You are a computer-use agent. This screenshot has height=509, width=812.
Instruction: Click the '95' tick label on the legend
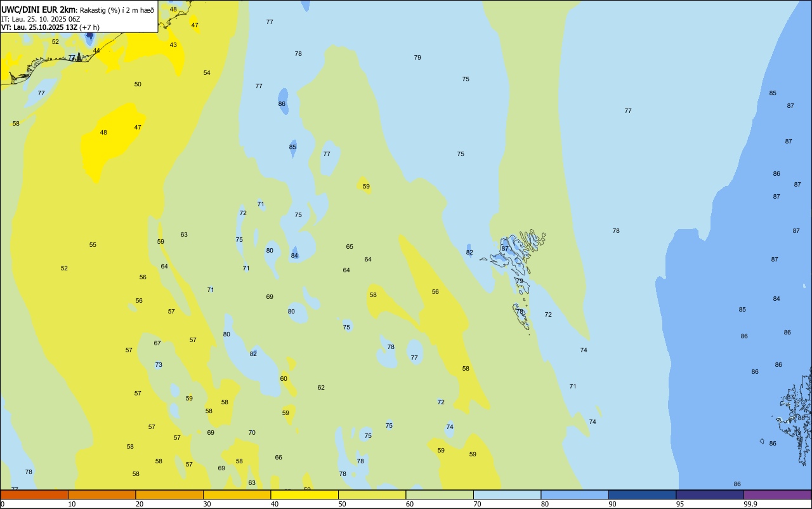[680, 504]
